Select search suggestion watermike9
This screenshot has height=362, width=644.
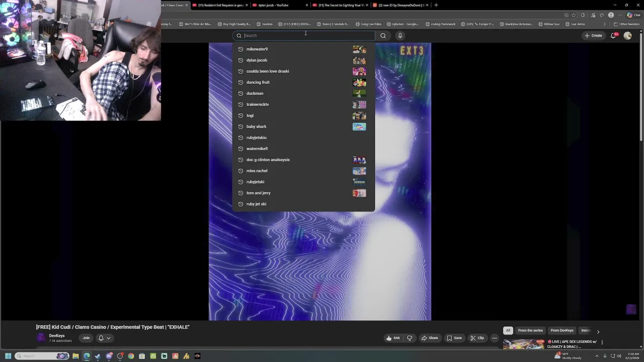(x=303, y=149)
